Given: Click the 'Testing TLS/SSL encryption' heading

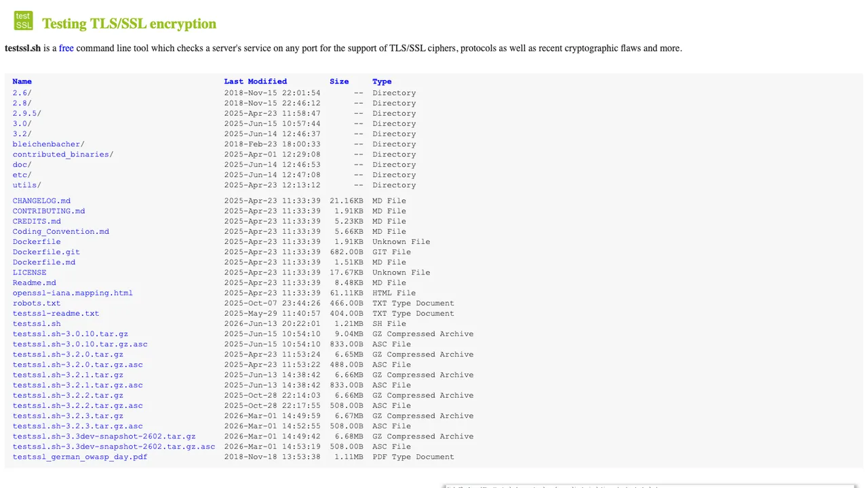Looking at the screenshot, I should tap(129, 24).
